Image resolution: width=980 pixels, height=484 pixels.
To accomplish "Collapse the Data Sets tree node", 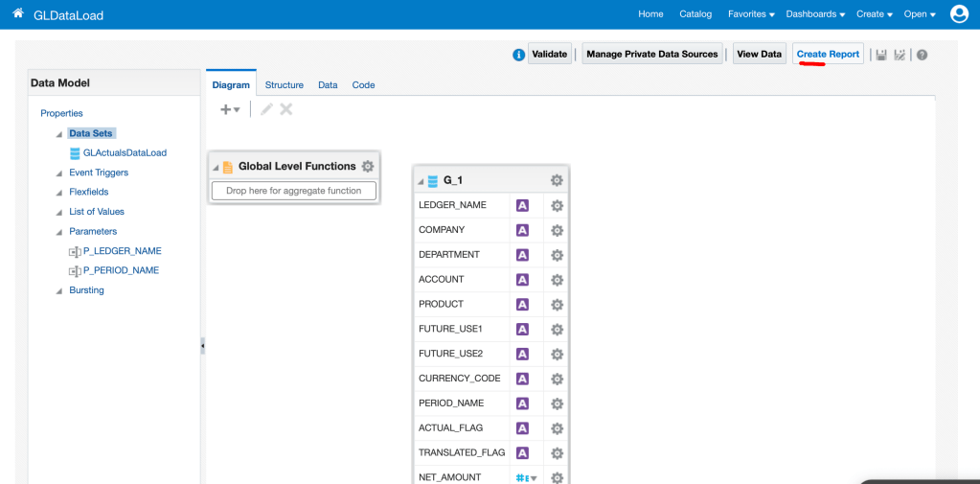I will pos(58,134).
